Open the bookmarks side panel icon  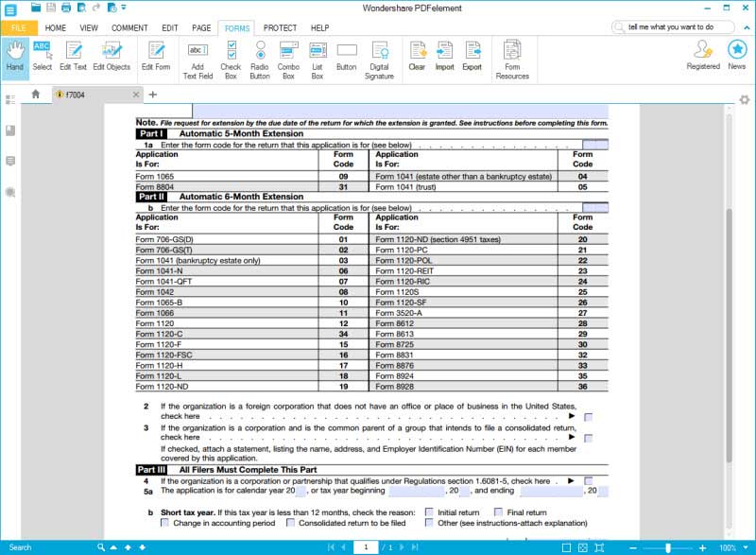coord(10,130)
